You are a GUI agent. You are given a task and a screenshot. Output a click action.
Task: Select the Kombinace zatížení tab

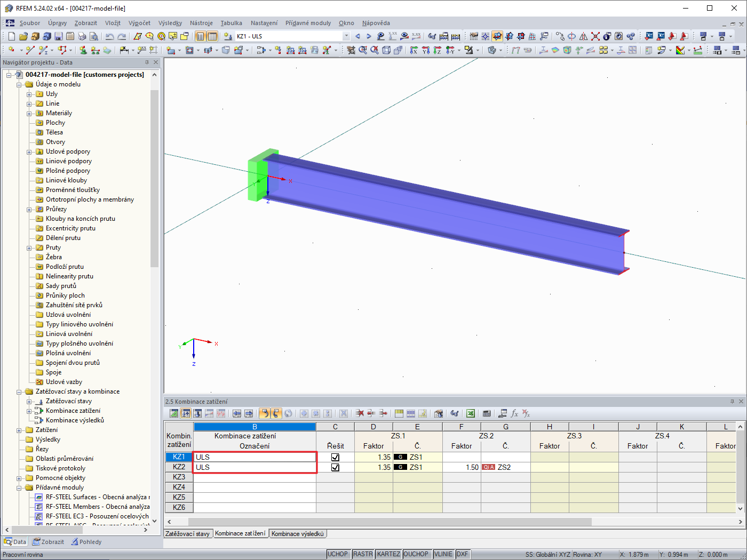(x=240, y=533)
